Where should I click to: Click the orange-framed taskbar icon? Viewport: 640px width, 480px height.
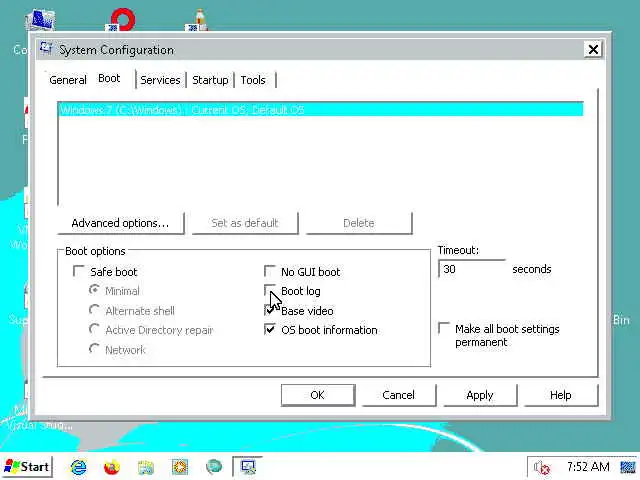point(180,467)
